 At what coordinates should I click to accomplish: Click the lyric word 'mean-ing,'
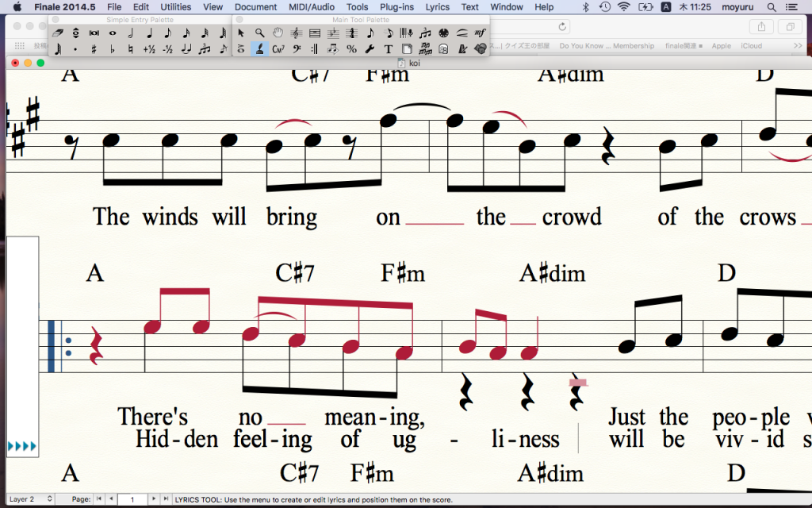tap(374, 418)
